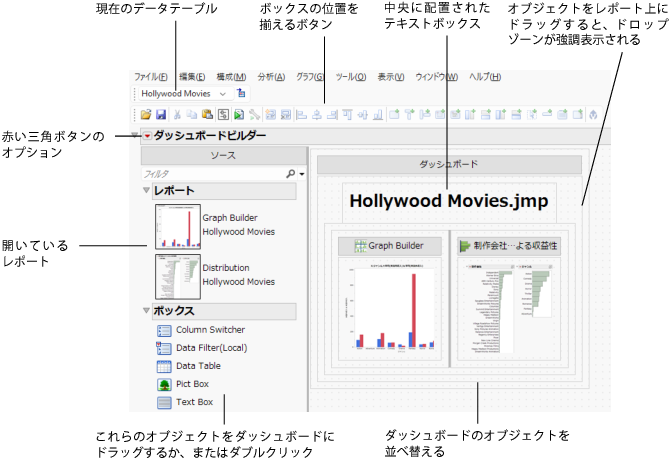Click the align top edges icon

[347, 114]
